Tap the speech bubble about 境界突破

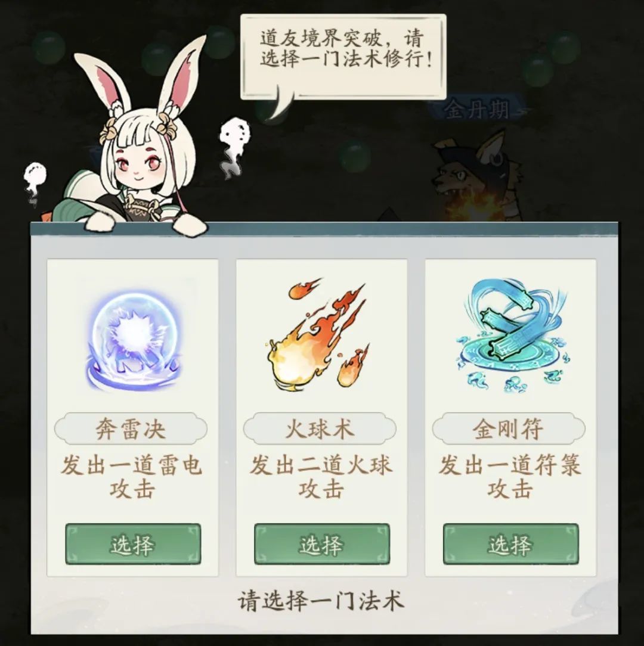point(343,58)
